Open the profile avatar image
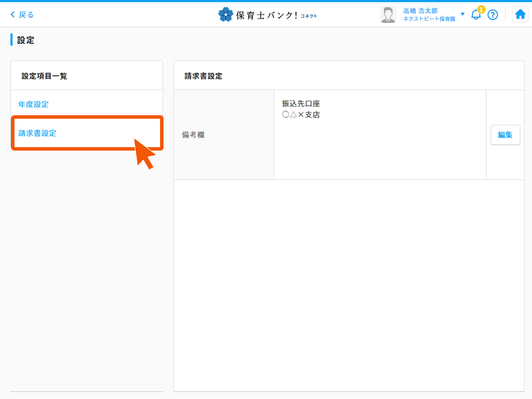Viewport: 532px width, 399px height. point(388,14)
